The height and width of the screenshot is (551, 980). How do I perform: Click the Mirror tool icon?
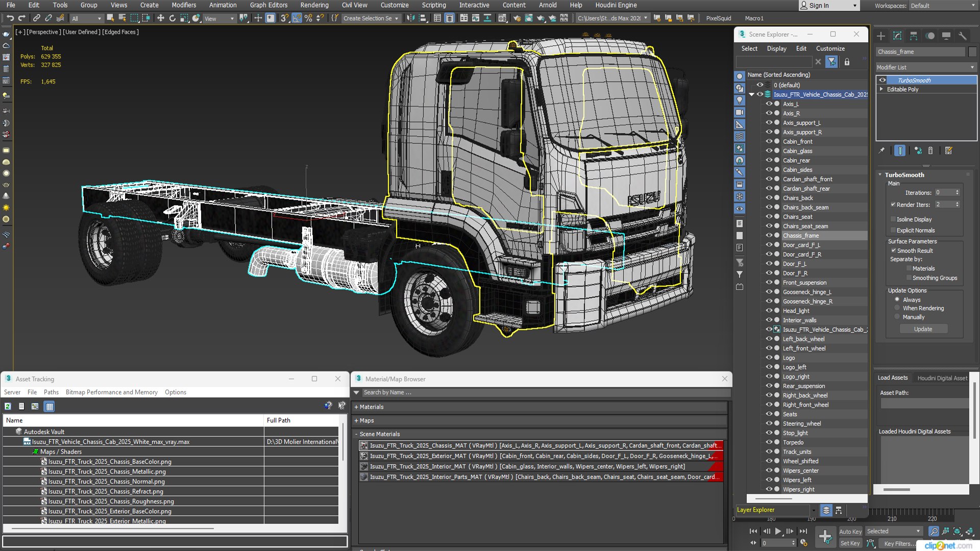[410, 18]
